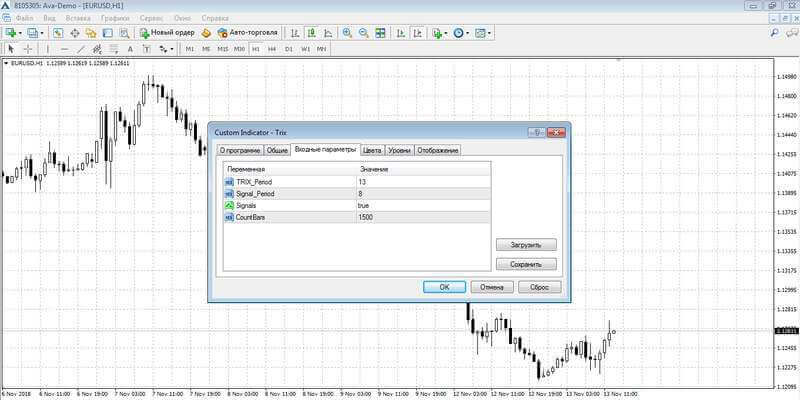Click the Отмена button
The height and width of the screenshot is (400, 800).
click(492, 287)
